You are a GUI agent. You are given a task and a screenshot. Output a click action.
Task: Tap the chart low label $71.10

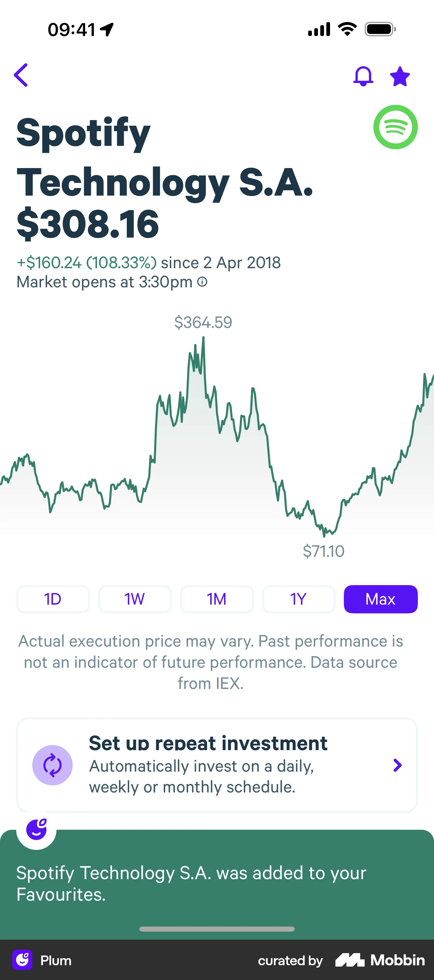point(323,551)
